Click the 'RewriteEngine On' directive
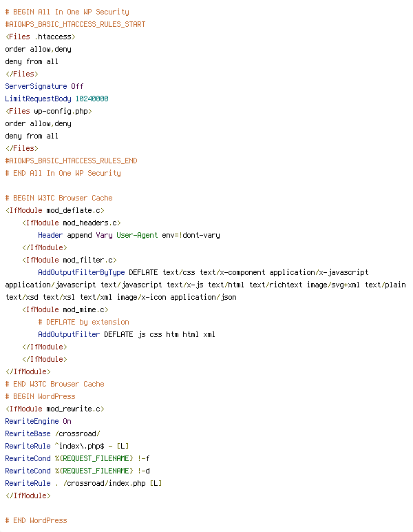The image size is (413, 532). coord(39,421)
